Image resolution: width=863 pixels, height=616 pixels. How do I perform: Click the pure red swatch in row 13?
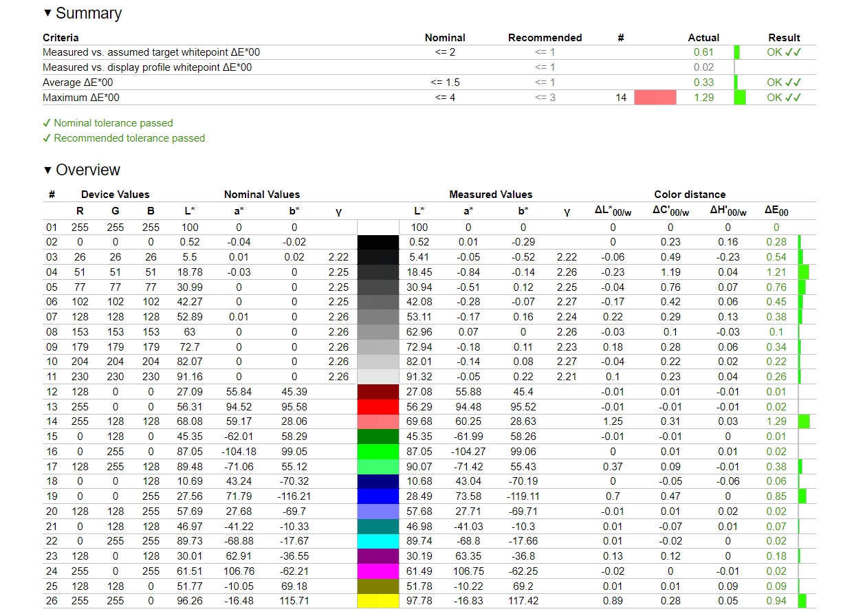378,407
